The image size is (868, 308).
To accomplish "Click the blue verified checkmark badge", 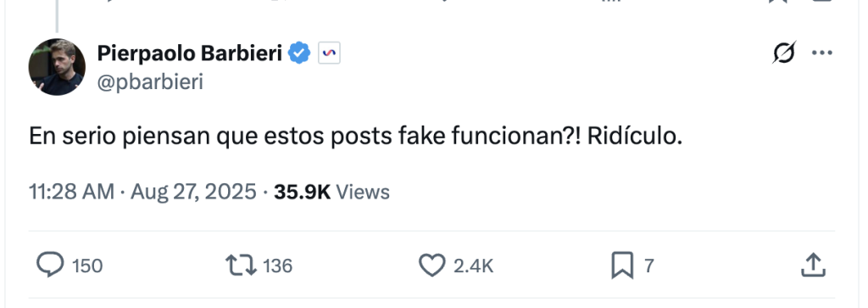I will (300, 53).
